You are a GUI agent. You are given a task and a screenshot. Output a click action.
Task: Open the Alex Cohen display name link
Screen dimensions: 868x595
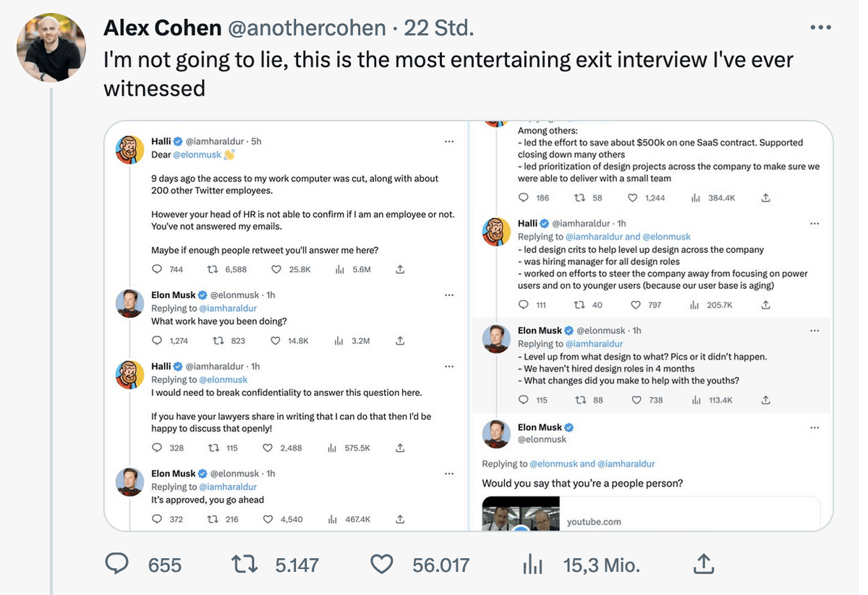(163, 28)
